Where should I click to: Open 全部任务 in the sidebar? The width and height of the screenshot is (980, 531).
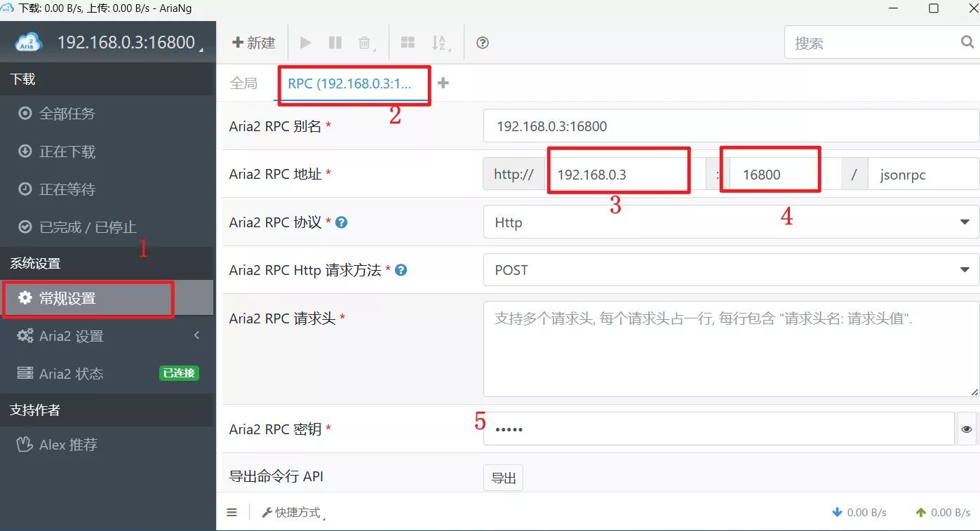[107, 114]
